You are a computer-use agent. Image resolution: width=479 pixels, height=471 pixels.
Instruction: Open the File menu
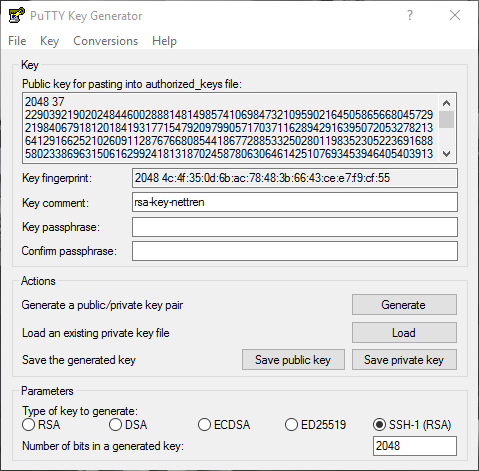point(17,41)
